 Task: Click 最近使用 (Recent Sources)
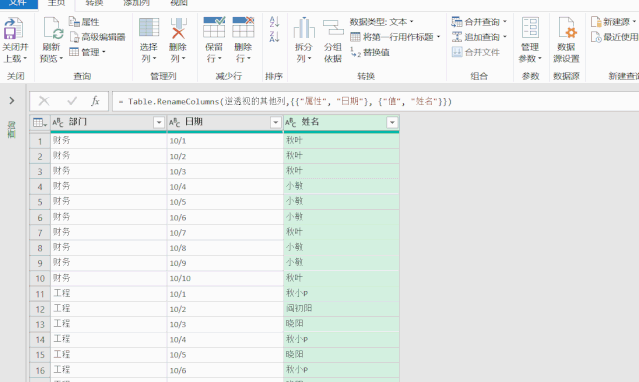(615, 37)
